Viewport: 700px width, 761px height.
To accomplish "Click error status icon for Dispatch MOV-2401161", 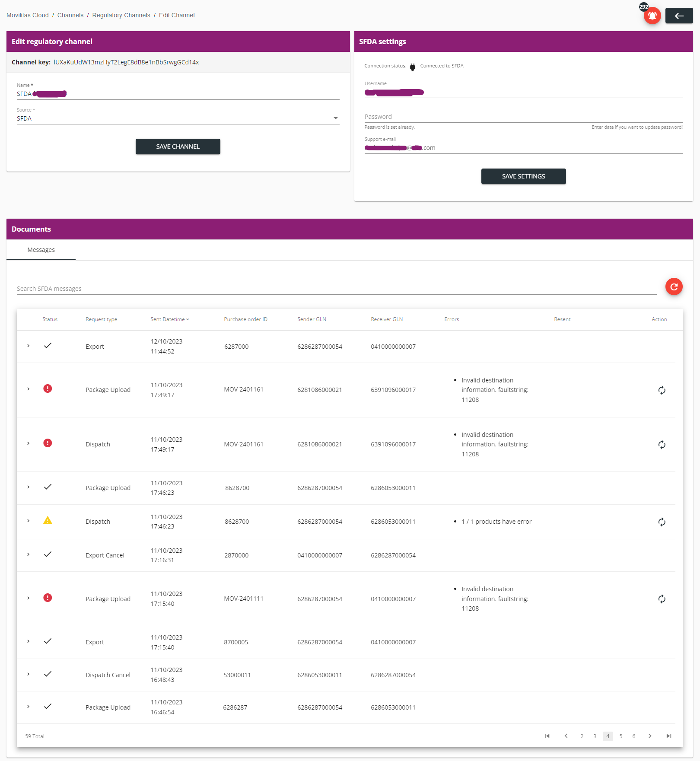I will 48,443.
